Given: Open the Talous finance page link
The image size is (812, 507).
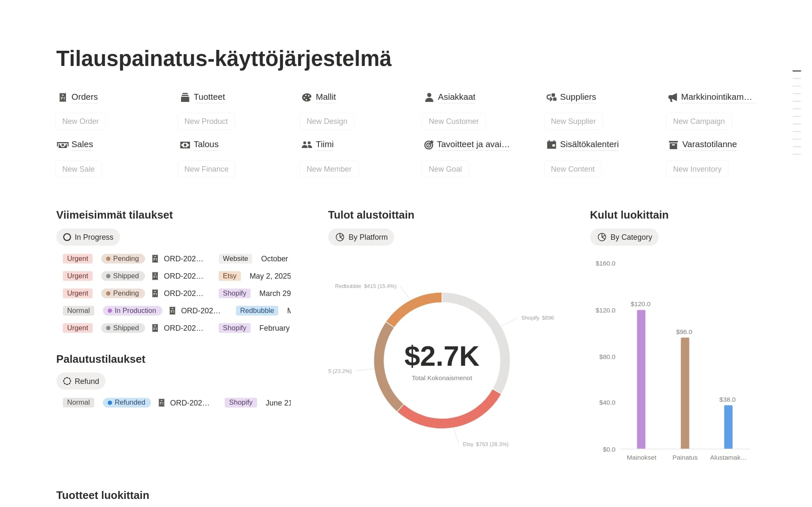Looking at the screenshot, I should (x=206, y=144).
